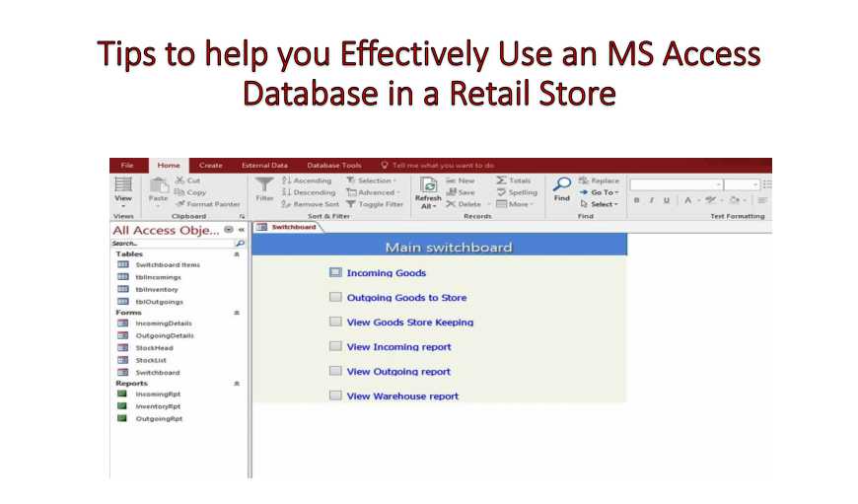Viewport: 858px width, 504px height.
Task: Open the File tab
Action: [x=127, y=166]
